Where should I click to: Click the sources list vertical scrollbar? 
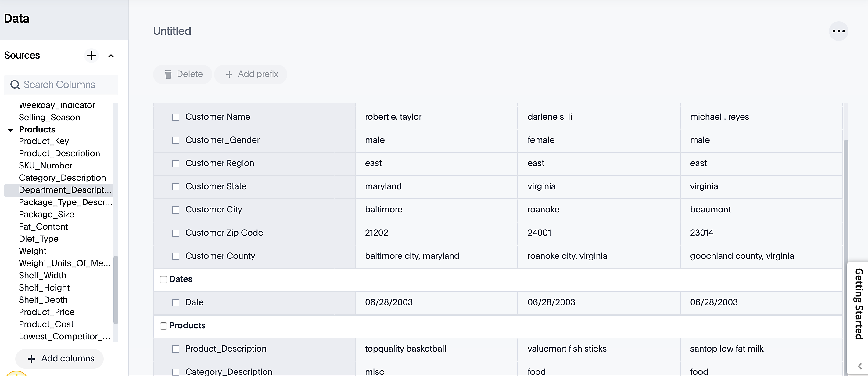[x=116, y=290]
